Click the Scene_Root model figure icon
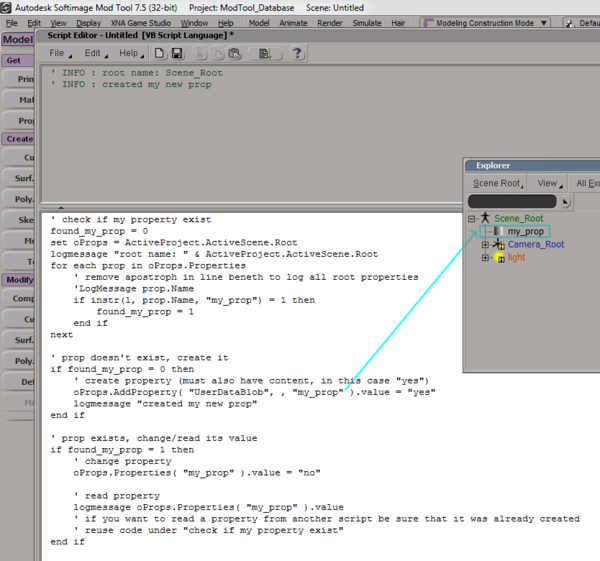 point(485,218)
